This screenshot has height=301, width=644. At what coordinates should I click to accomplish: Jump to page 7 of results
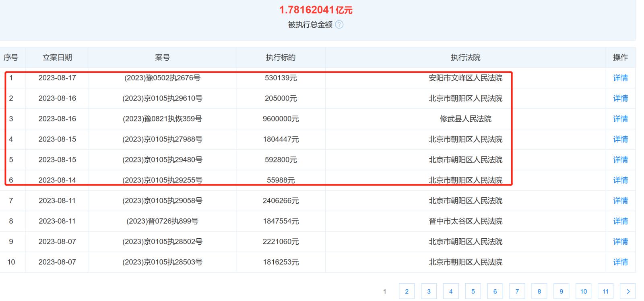[x=517, y=291]
